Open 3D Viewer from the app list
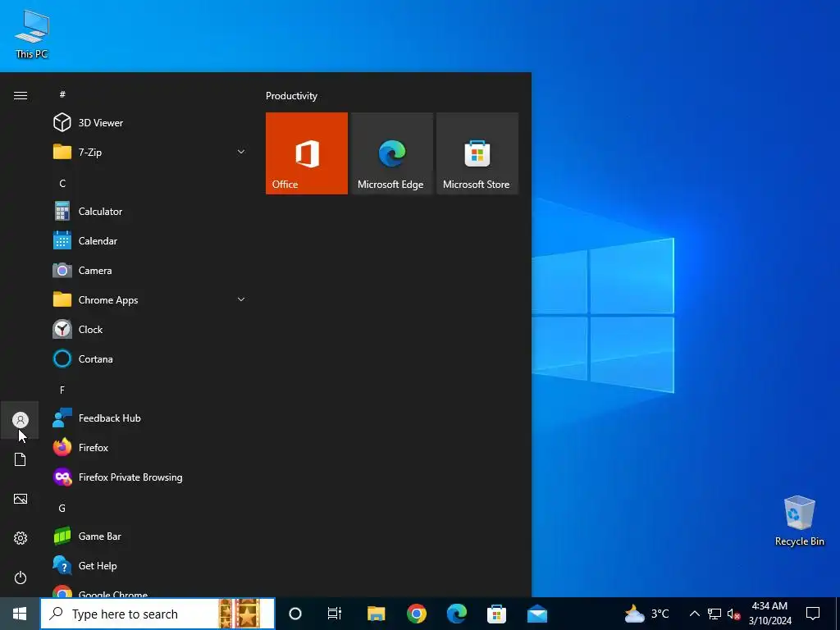 tap(149, 123)
